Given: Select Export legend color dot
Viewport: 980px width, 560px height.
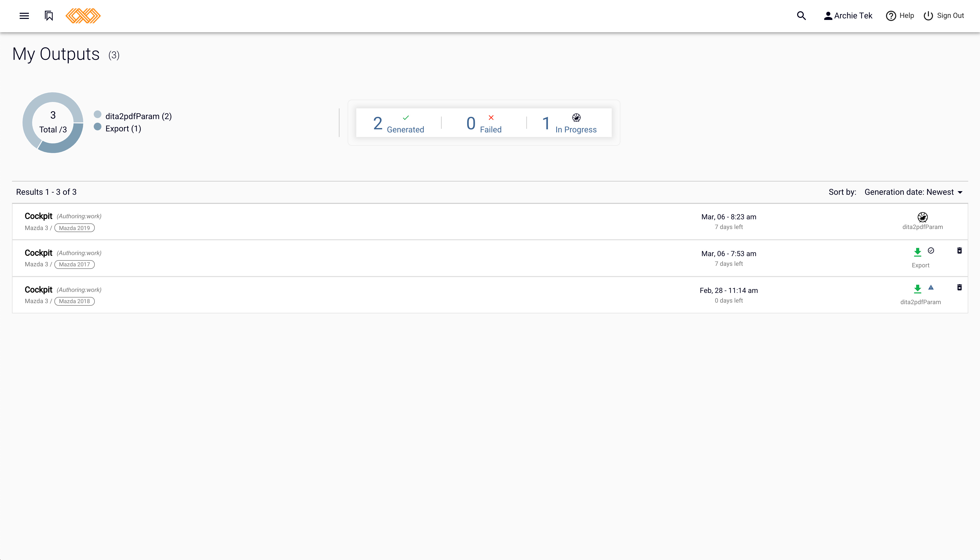Looking at the screenshot, I should pyautogui.click(x=98, y=127).
